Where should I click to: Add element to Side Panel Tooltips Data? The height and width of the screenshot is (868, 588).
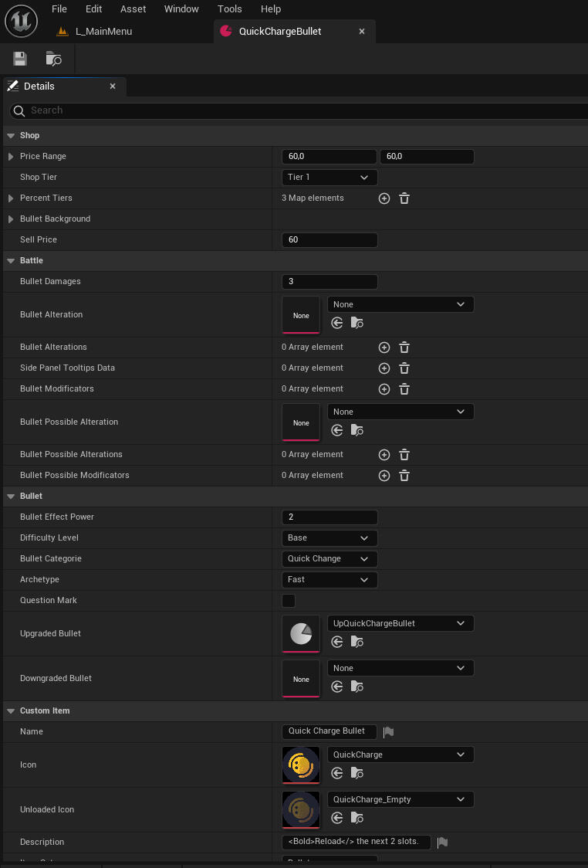pos(384,368)
